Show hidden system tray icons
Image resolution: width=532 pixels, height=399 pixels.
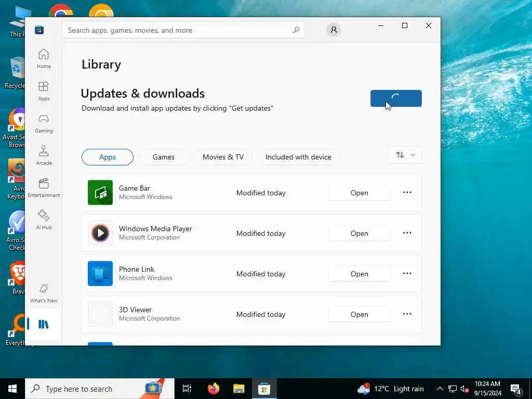440,389
